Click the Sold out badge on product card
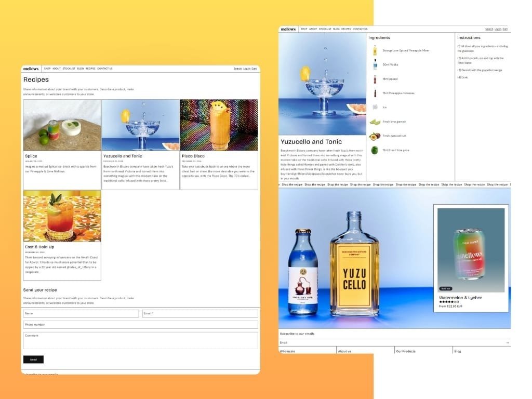Viewport: 532px width, 399px height. [x=446, y=289]
